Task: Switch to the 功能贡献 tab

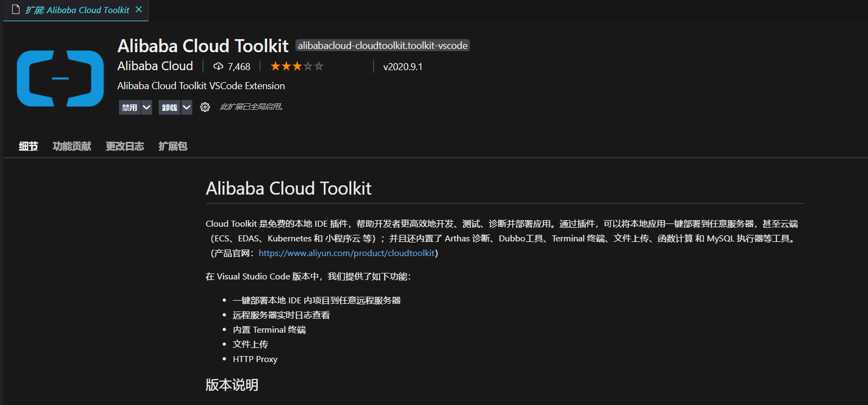Action: 72,146
